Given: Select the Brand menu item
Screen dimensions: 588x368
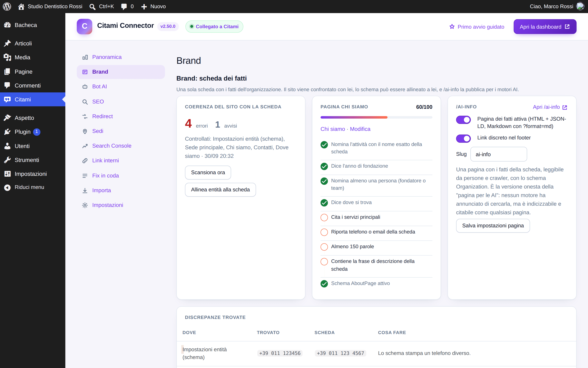Looking at the screenshot, I should coord(121,72).
